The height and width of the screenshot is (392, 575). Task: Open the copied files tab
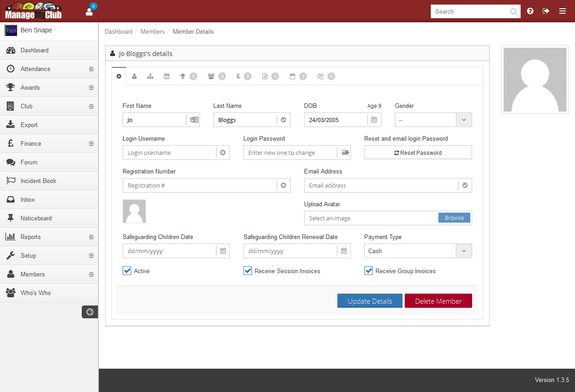click(x=326, y=76)
